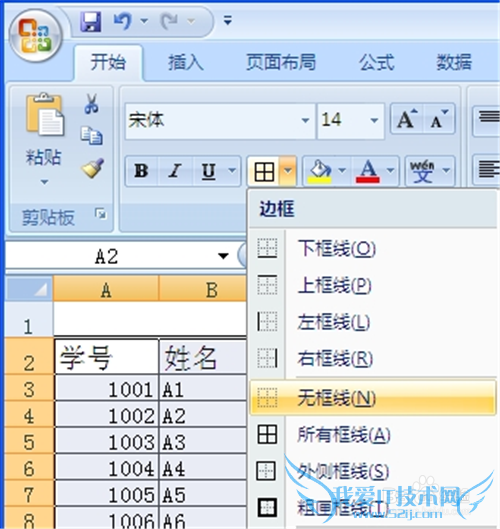500x529 pixels.
Task: Click cell containing A3
Action: [203, 441]
